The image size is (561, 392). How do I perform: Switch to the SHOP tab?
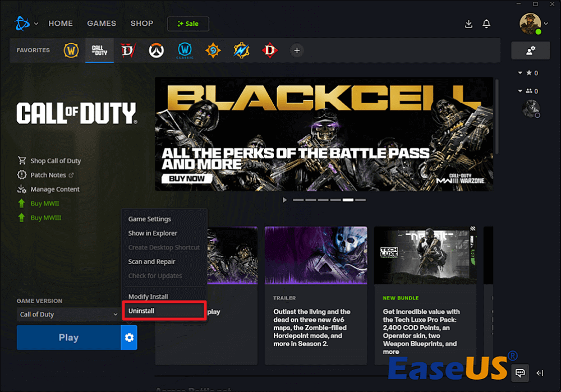141,23
